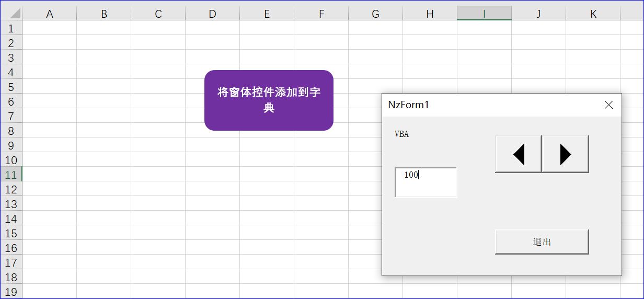Select row 10 header
The image size is (644, 299).
(11, 159)
